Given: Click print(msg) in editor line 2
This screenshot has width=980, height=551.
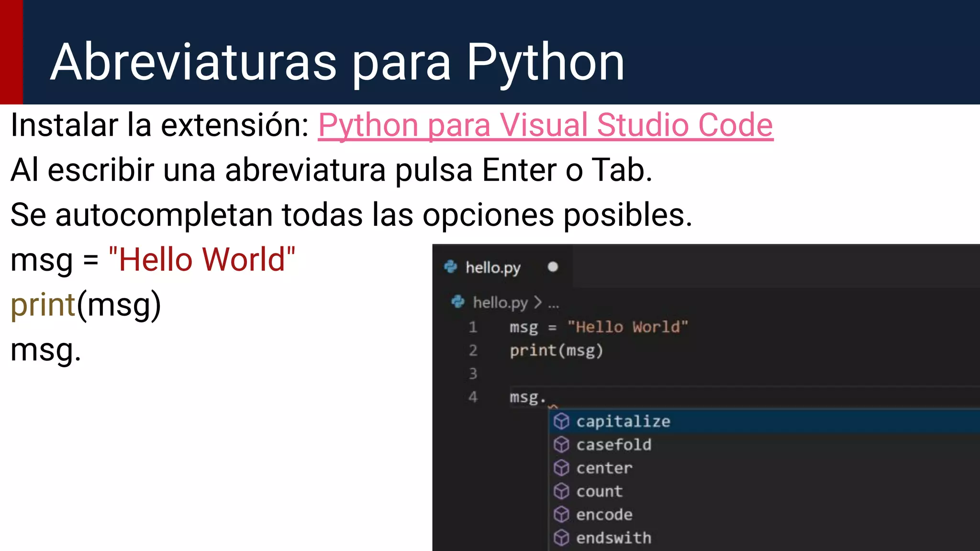Looking at the screenshot, I should 556,351.
